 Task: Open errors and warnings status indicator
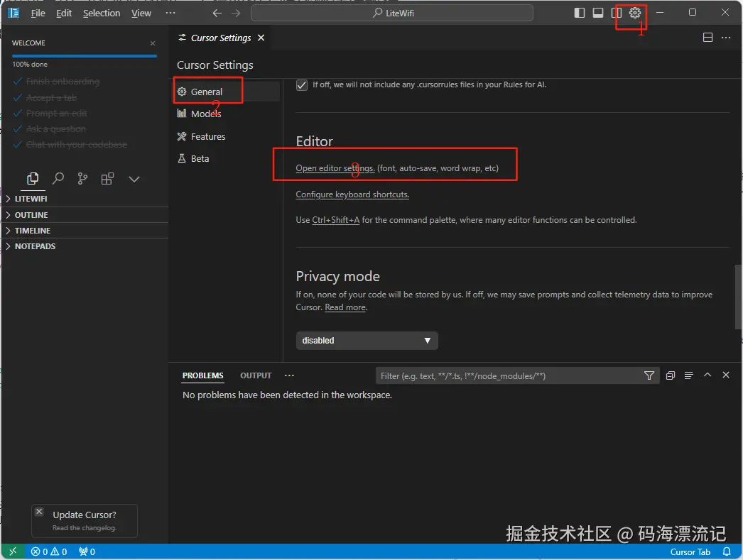pos(49,551)
